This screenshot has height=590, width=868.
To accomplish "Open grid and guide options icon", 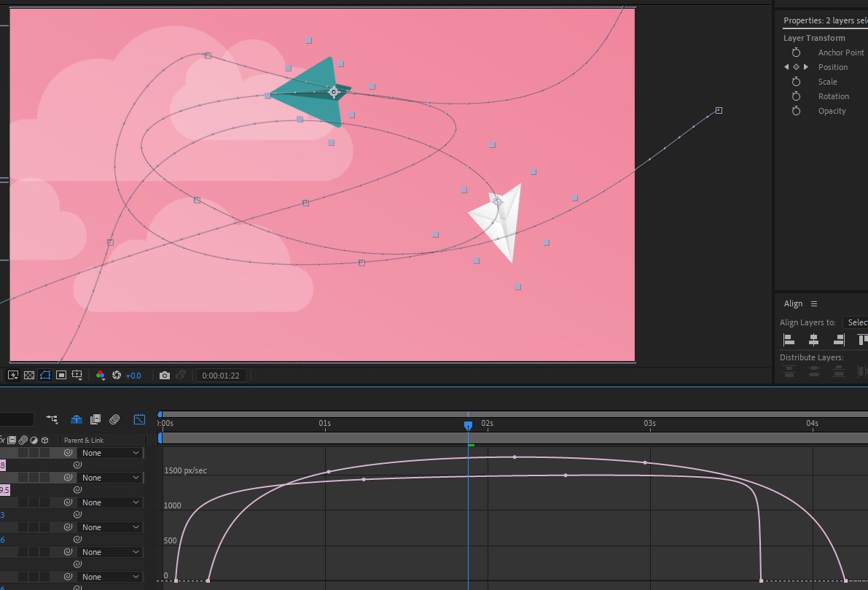I will [77, 375].
